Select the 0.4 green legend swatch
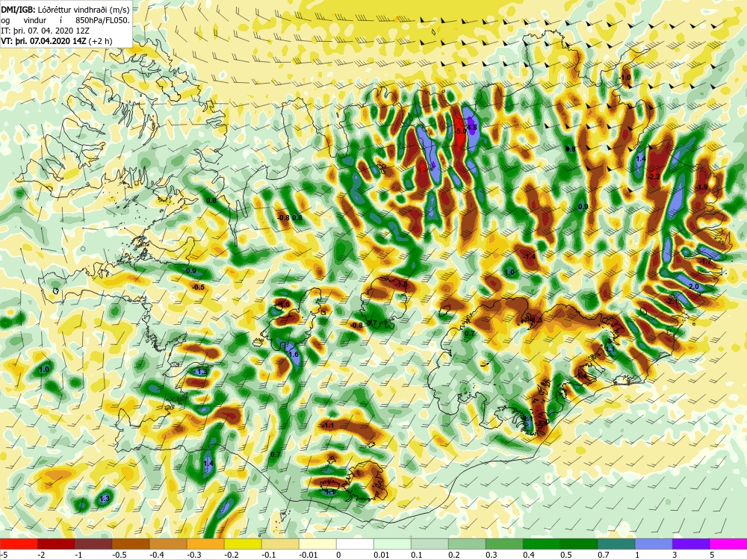747x560 pixels. pyautogui.click(x=542, y=544)
